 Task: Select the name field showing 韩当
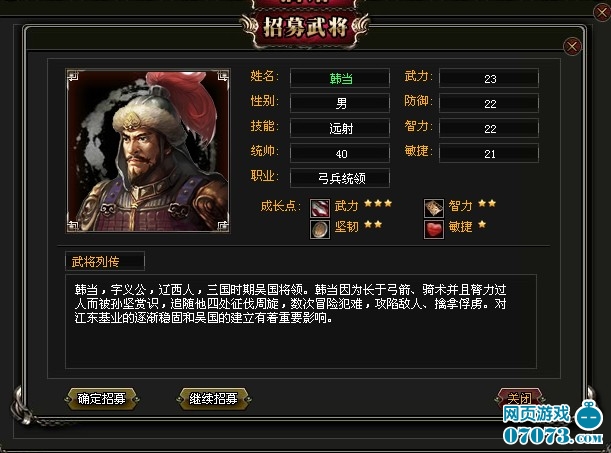click(340, 78)
